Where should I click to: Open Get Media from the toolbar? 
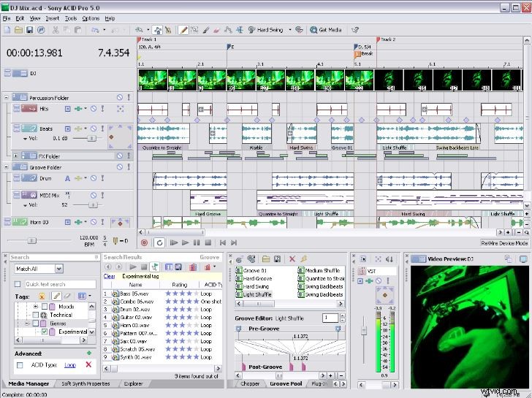point(326,30)
